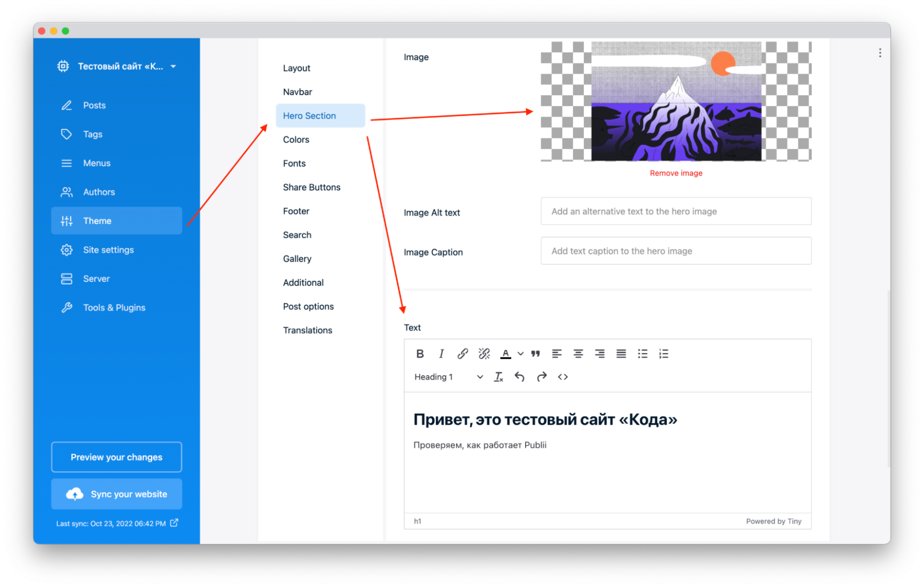Click Preview your changes button

(x=116, y=457)
